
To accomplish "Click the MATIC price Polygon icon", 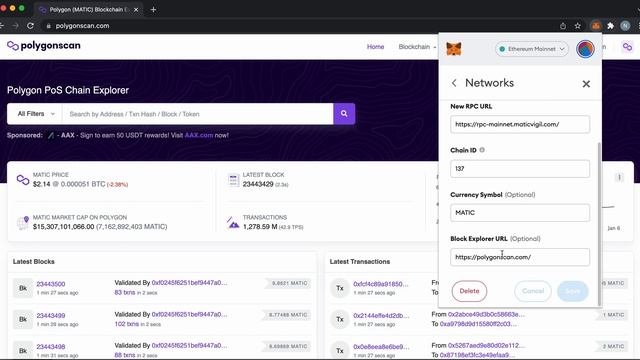I will (23, 179).
